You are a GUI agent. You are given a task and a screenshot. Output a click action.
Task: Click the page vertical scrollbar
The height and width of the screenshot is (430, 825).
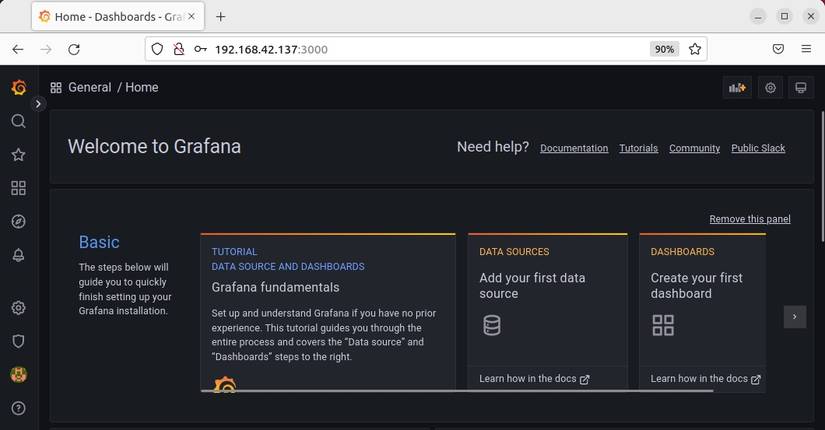tap(822, 174)
